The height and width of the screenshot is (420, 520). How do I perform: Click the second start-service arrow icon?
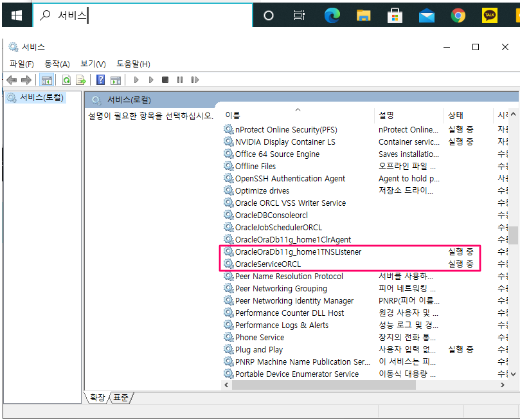(x=151, y=80)
